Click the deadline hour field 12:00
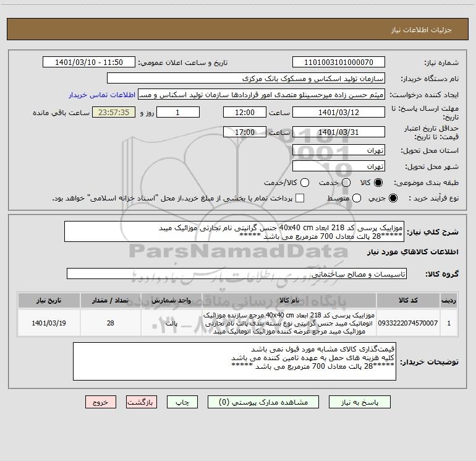The height and width of the screenshot is (461, 476). click(245, 112)
